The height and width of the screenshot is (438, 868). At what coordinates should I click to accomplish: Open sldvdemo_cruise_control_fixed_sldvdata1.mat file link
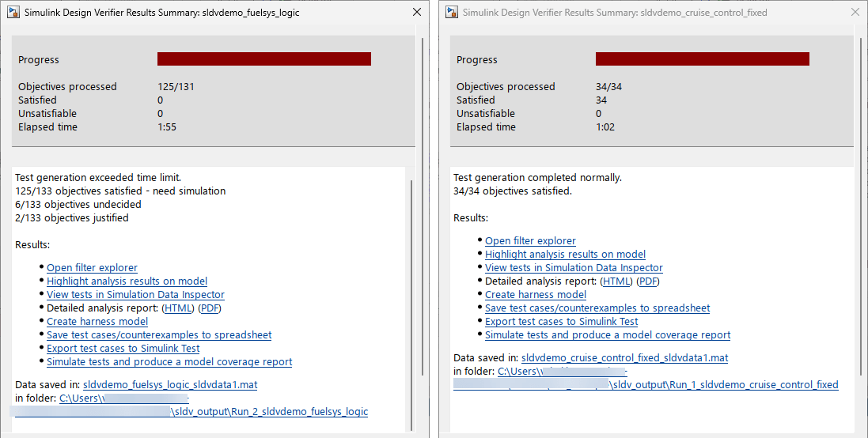[x=624, y=358]
